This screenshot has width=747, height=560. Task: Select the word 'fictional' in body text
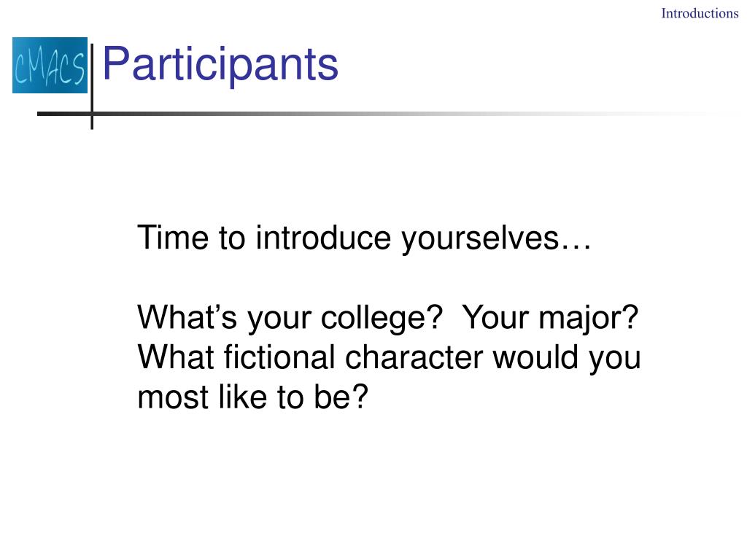[279, 357]
